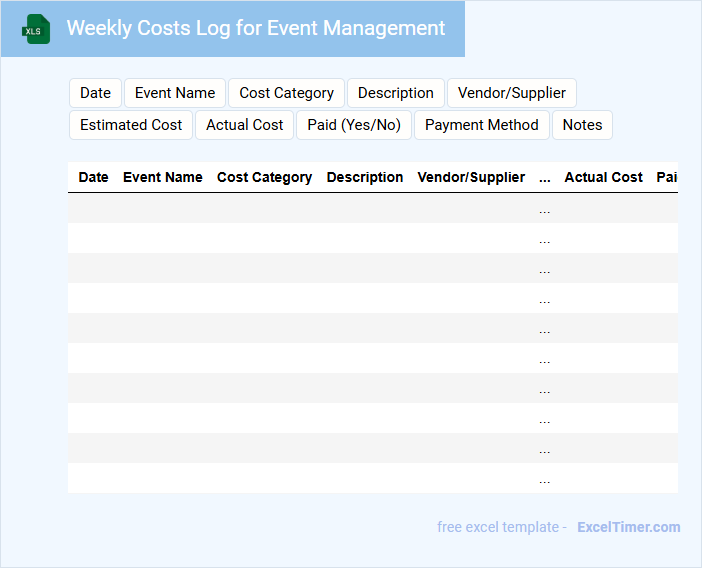Click the Actual Cost column header
The image size is (702, 568).
[x=603, y=177]
